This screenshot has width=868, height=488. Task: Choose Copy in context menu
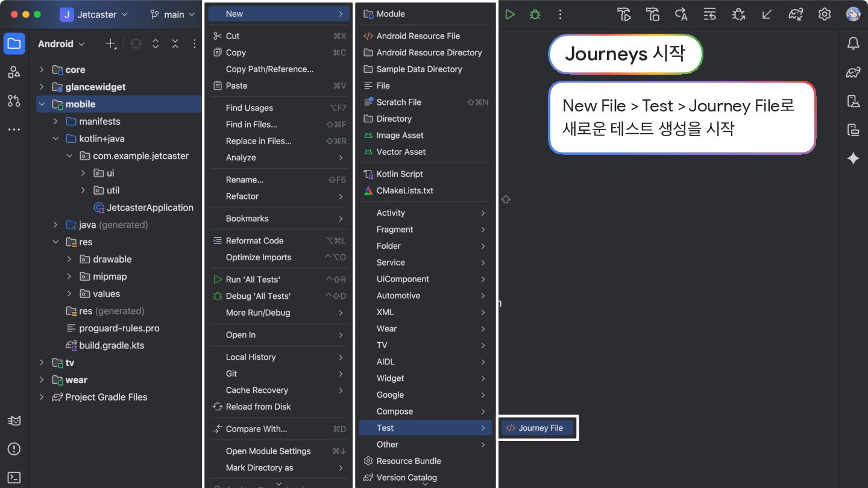point(279,52)
